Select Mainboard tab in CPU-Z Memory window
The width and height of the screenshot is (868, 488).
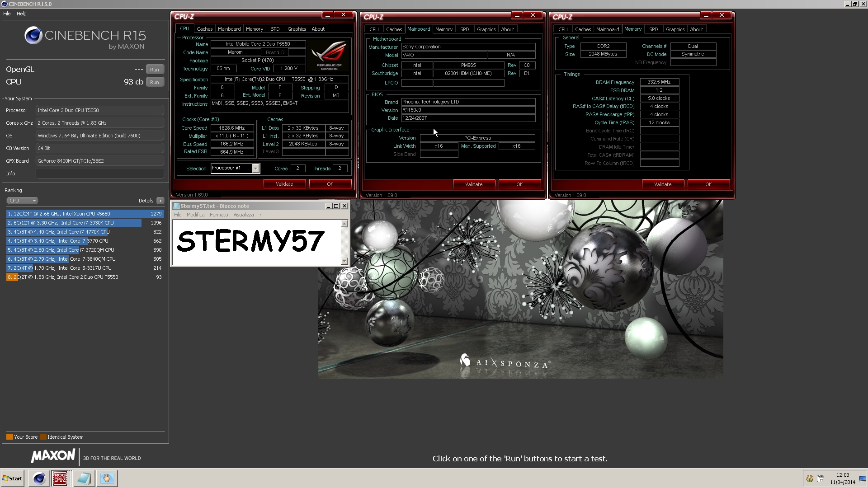point(608,29)
